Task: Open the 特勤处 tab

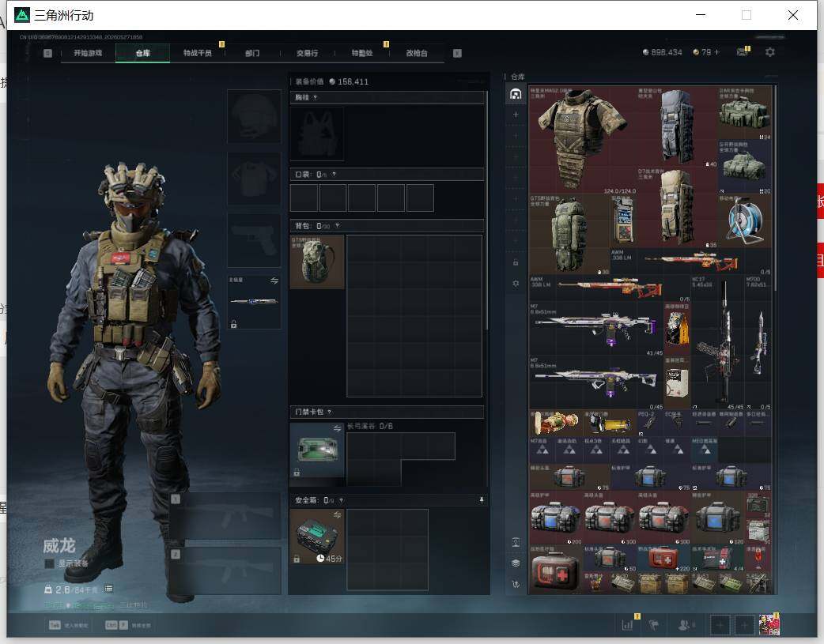Action: tap(362, 53)
